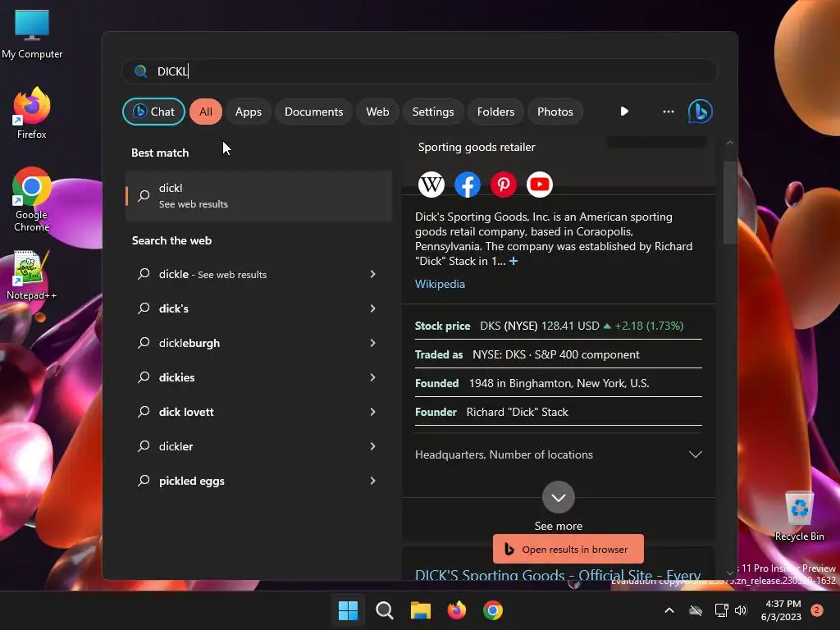Click the network tray icon

tap(721, 610)
